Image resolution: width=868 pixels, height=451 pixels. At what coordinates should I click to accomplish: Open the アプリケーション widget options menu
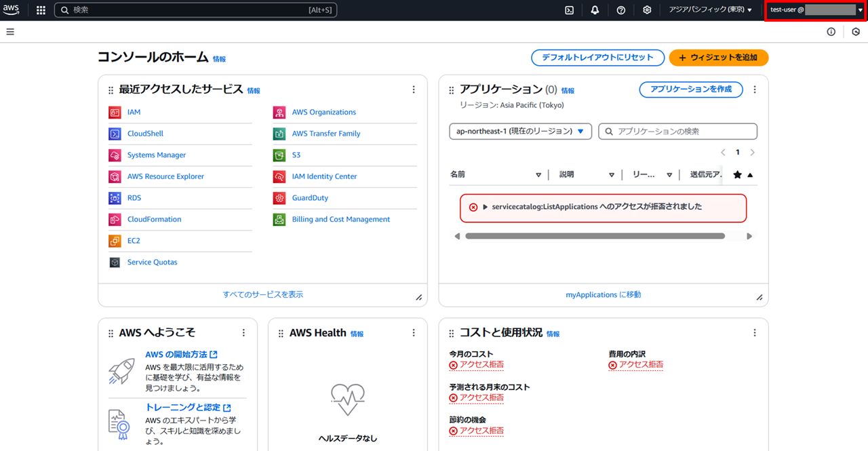tap(755, 90)
